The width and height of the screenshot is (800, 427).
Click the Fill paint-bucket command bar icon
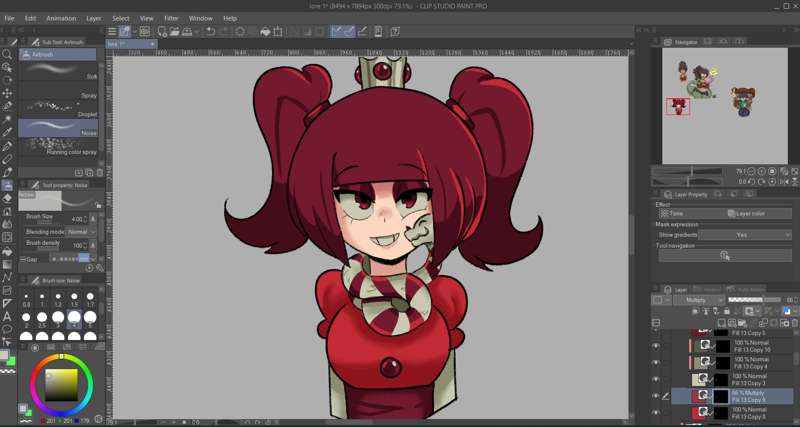point(265,32)
